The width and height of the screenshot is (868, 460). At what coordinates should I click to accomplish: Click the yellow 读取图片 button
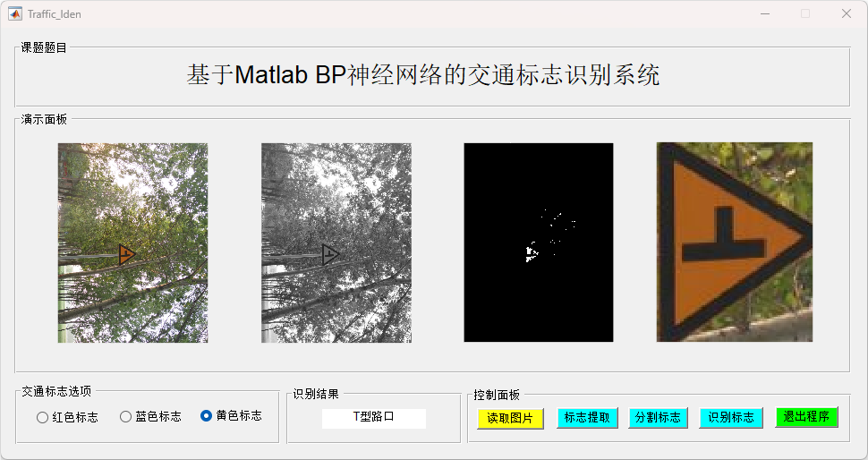[510, 419]
